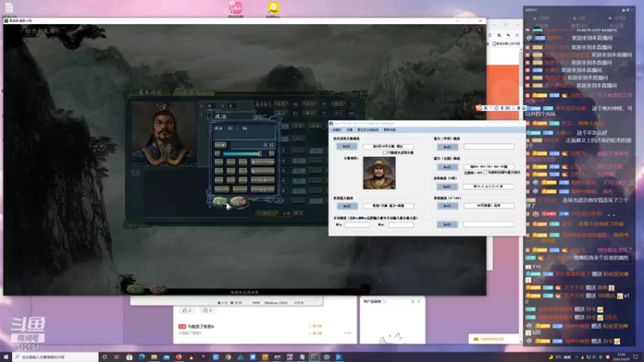
Task: Click the empty single-stat ability filter text field
Action: tap(489, 146)
